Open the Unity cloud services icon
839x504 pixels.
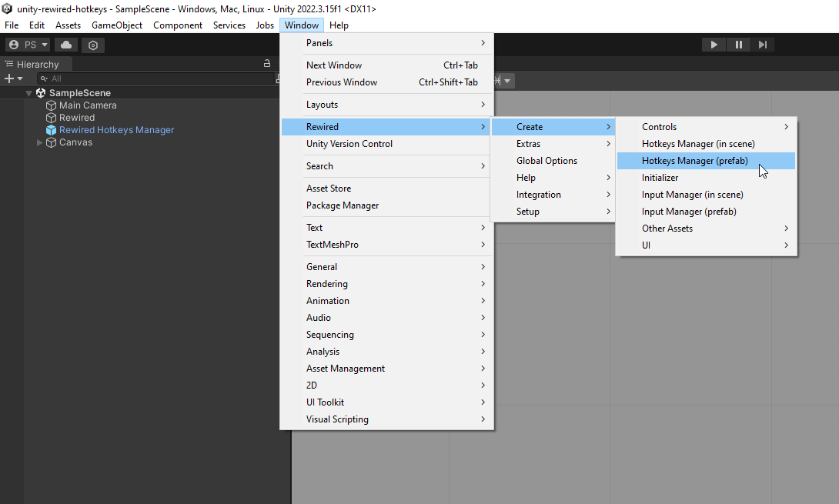click(x=65, y=45)
